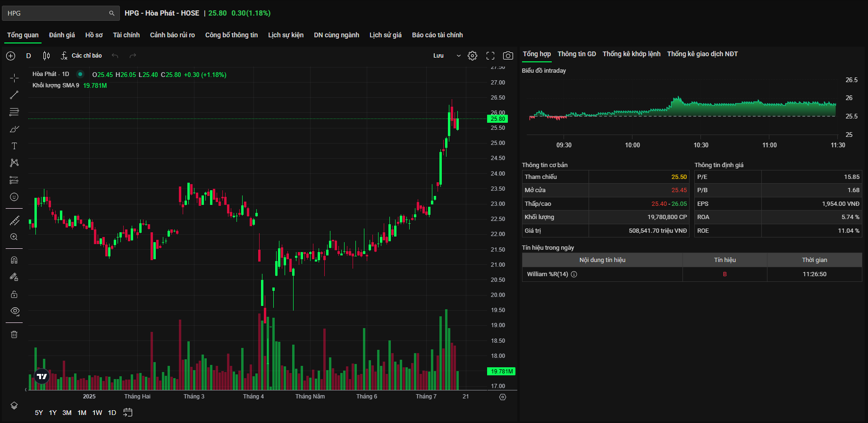Screen dimensions: 868x423
Task: Toggle lock all drawing tools
Action: (14, 294)
